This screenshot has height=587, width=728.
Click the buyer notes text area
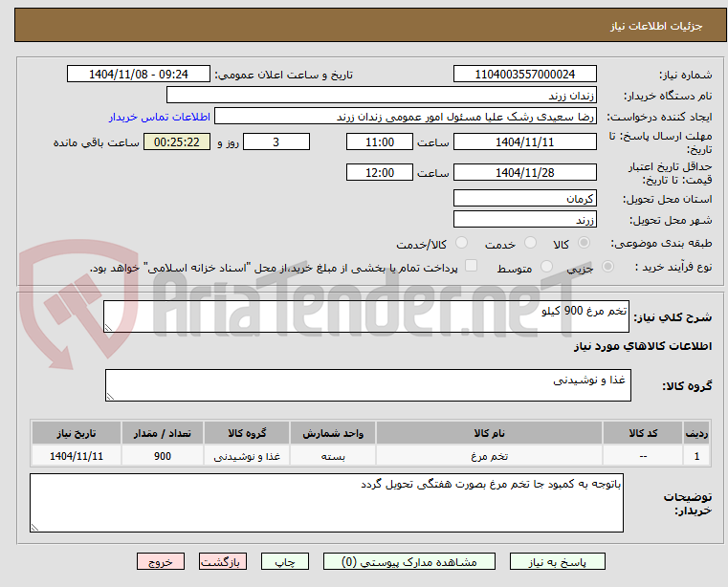coord(326,503)
